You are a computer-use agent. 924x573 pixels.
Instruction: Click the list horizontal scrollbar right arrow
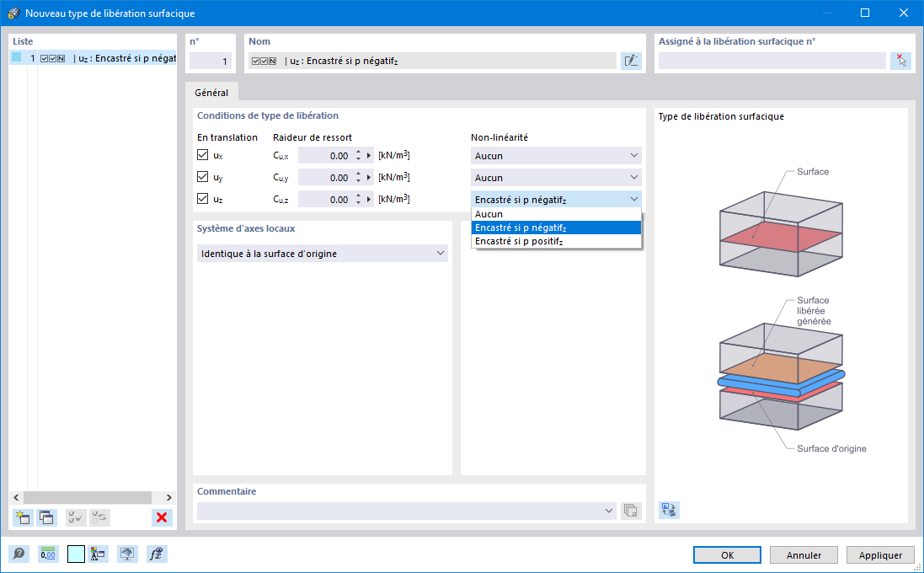(x=168, y=497)
